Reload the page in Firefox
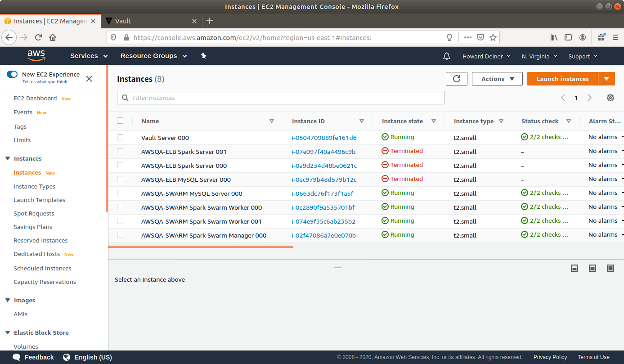Image resolution: width=624 pixels, height=364 pixels. click(39, 37)
